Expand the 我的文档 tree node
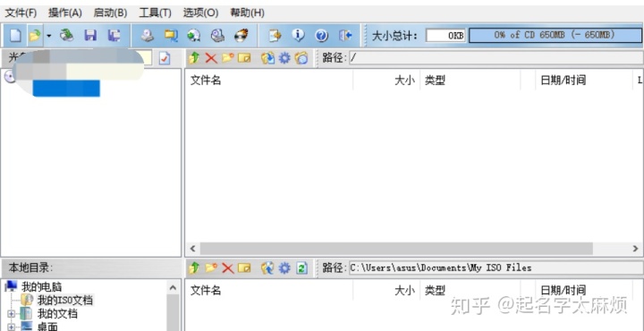 [x=11, y=314]
